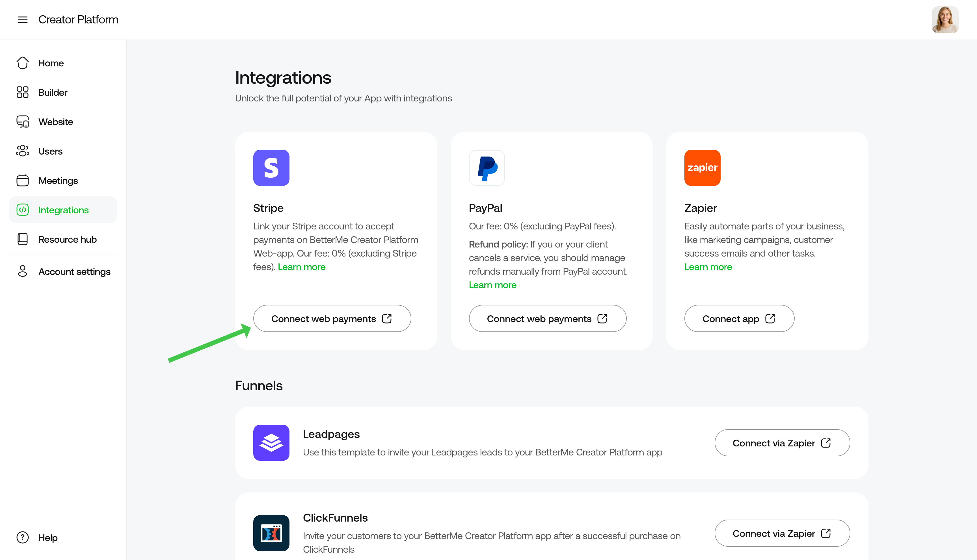The image size is (977, 560).
Task: Connect Leadpages via Zapier
Action: point(782,443)
